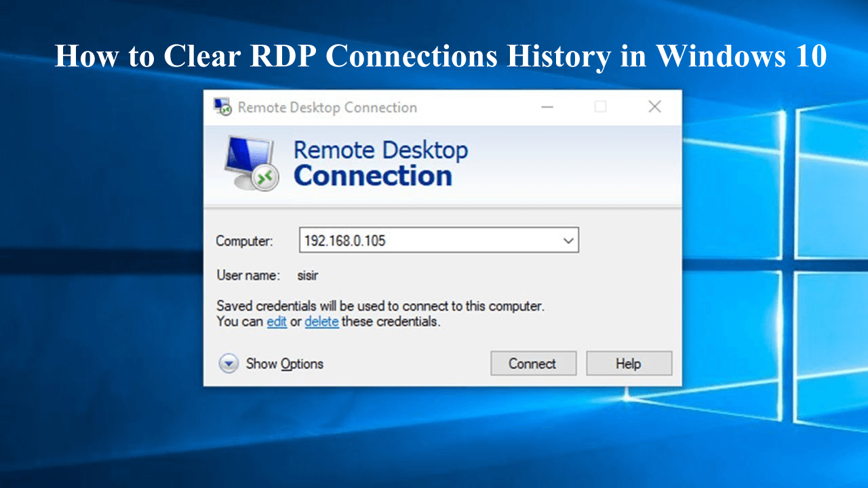Click the edit credentials link

click(277, 321)
